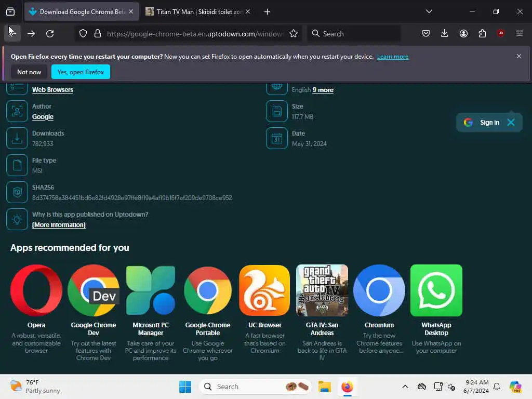
Task: Click the Windows taskbar Search box
Action: pyautogui.click(x=255, y=387)
